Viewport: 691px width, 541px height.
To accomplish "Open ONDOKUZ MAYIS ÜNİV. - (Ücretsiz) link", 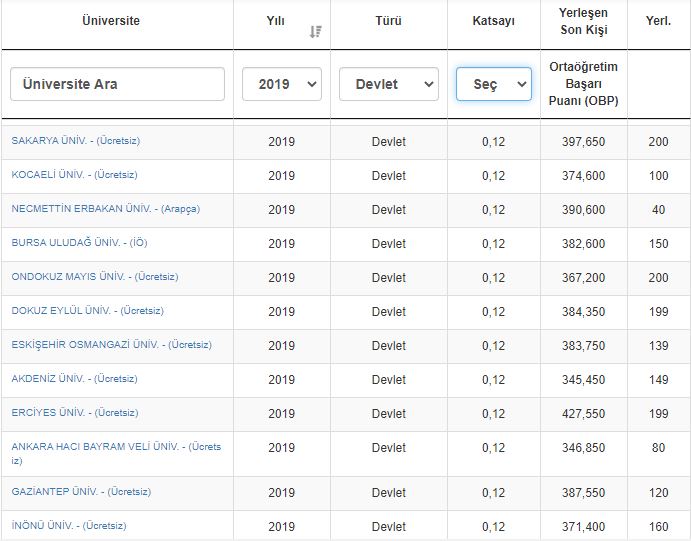I will [95, 277].
